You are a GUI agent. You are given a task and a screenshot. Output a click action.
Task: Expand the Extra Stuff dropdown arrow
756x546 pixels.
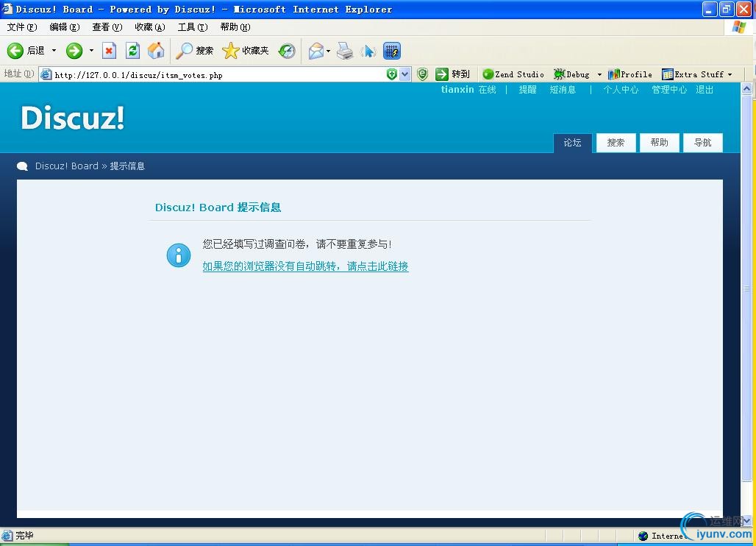[x=730, y=74]
